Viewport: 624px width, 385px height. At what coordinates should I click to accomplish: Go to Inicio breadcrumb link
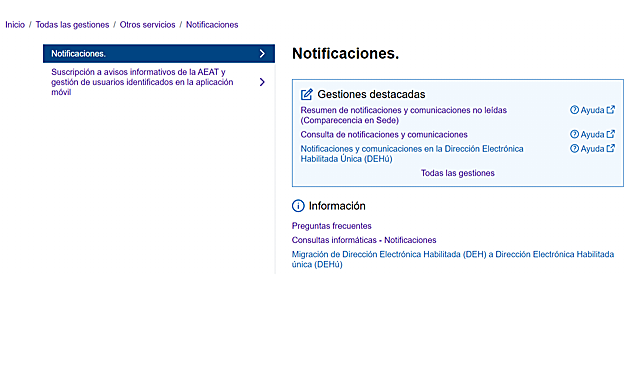[15, 25]
